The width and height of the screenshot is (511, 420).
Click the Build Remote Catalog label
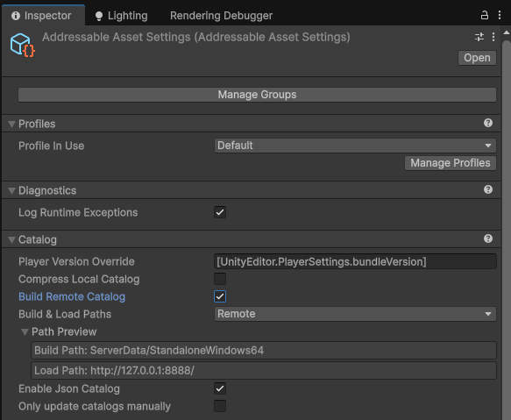[x=72, y=296]
